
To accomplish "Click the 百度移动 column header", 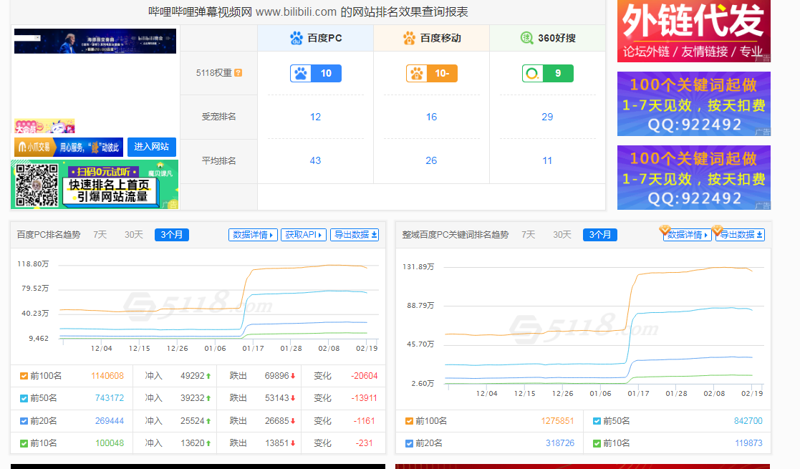I will point(432,38).
